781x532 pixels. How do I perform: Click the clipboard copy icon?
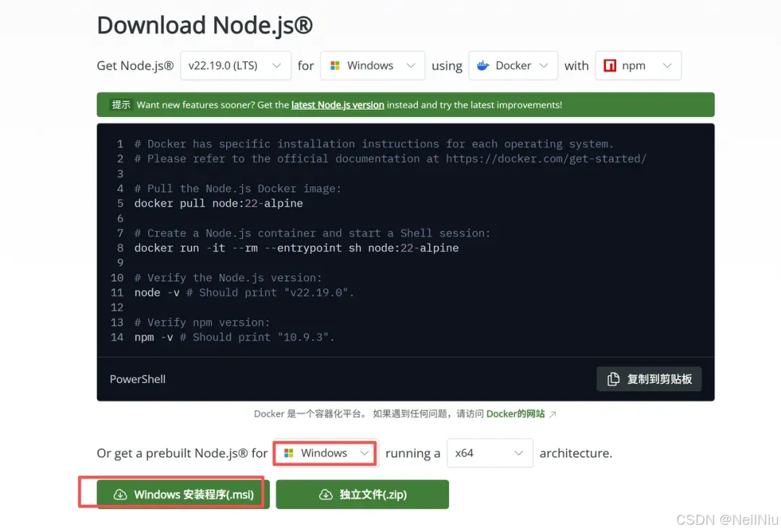(614, 379)
